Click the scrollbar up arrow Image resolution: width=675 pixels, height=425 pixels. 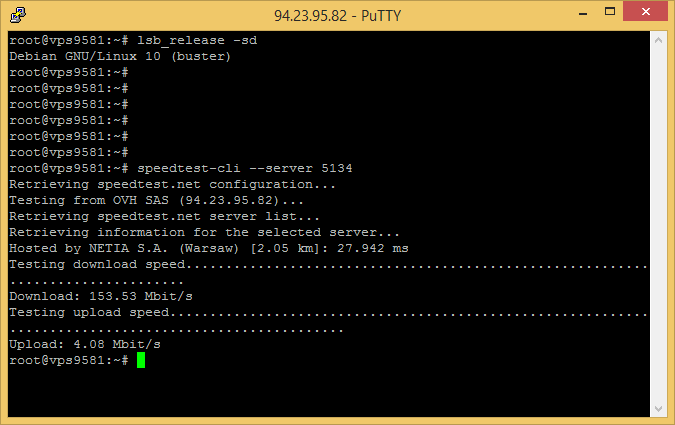tap(658, 40)
